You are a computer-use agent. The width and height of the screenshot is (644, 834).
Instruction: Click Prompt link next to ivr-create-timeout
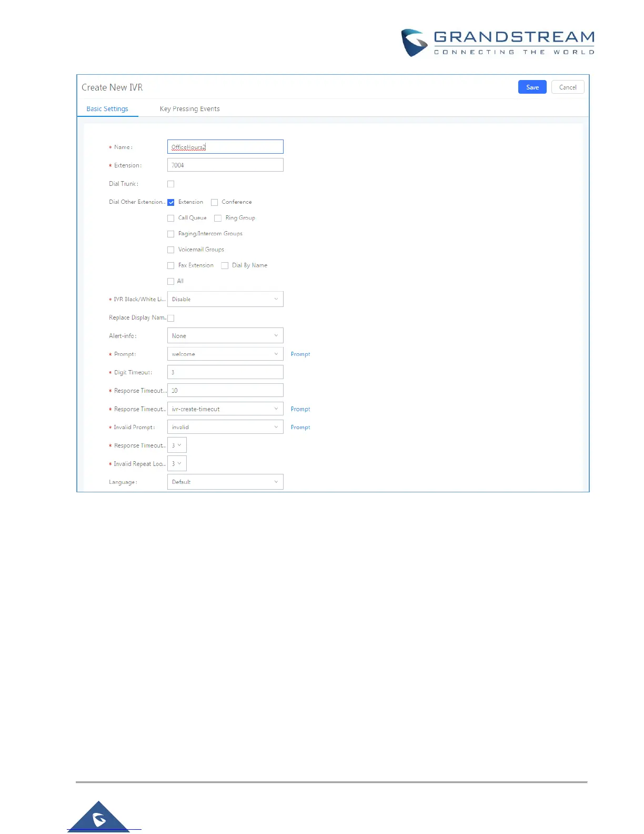pyautogui.click(x=300, y=409)
